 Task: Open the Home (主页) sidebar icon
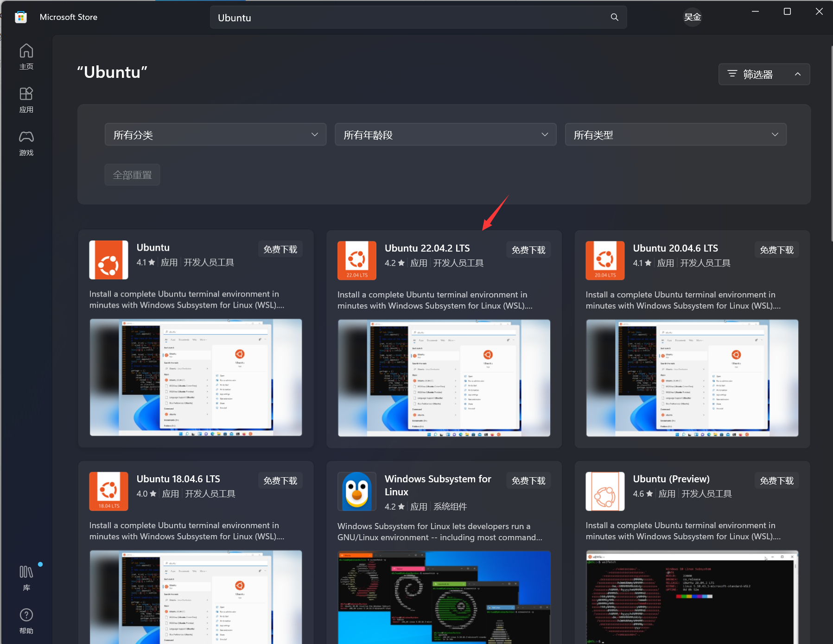click(x=26, y=57)
